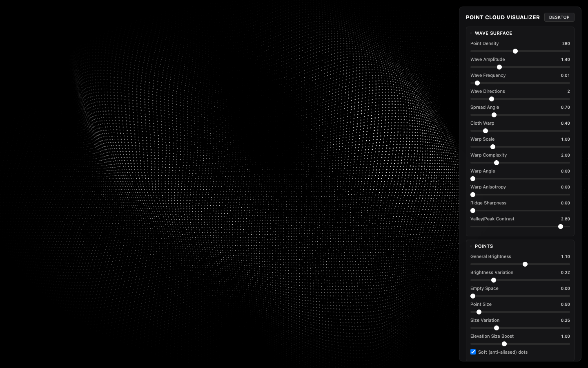Image resolution: width=588 pixels, height=368 pixels.
Task: Click the DESKTOP button
Action: 559,17
